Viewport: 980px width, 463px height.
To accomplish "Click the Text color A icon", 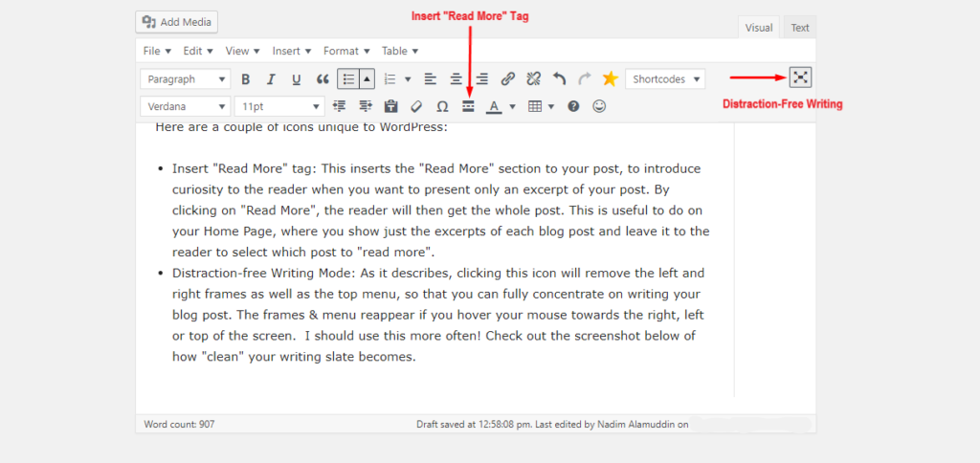I will [495, 106].
